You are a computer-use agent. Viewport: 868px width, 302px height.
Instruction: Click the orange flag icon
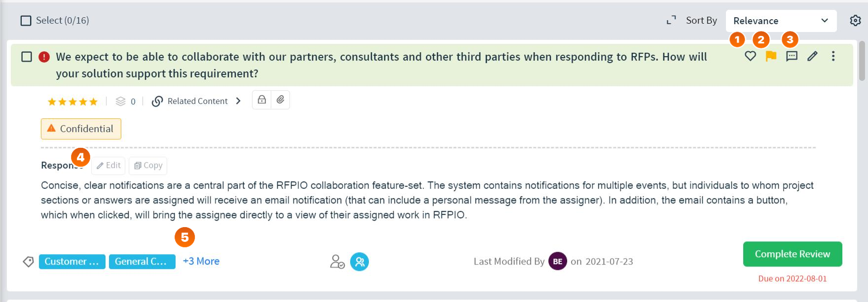771,56
